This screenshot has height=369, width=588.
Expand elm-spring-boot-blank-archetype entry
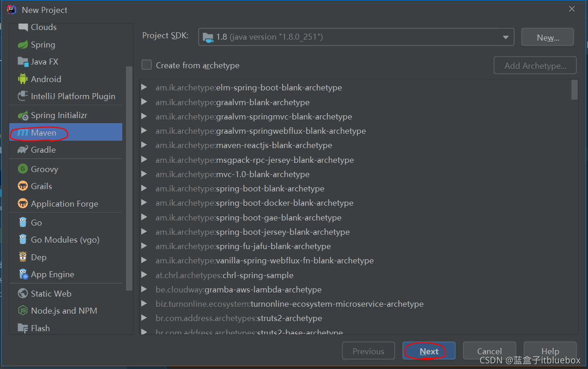tap(144, 87)
